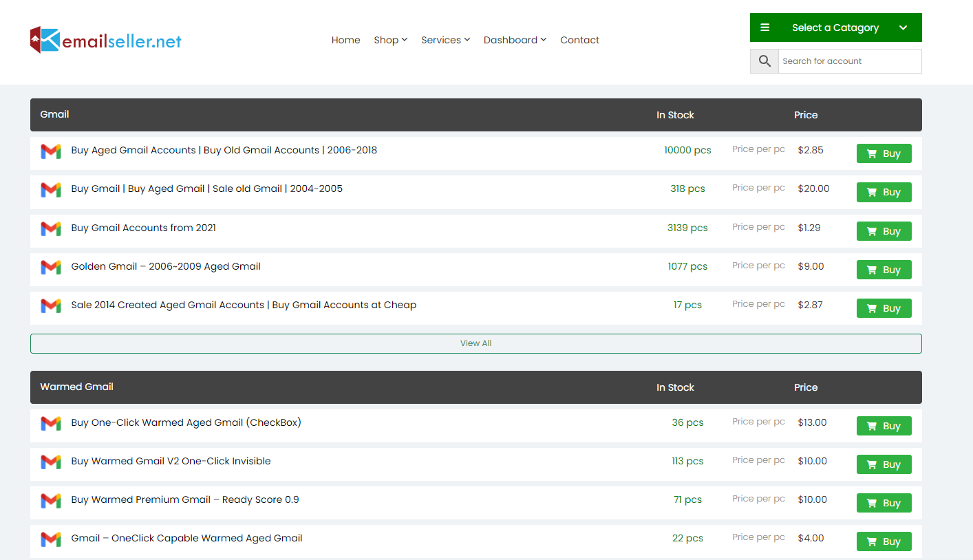Click the search magnifier icon
The width and height of the screenshot is (973, 560).
764,61
